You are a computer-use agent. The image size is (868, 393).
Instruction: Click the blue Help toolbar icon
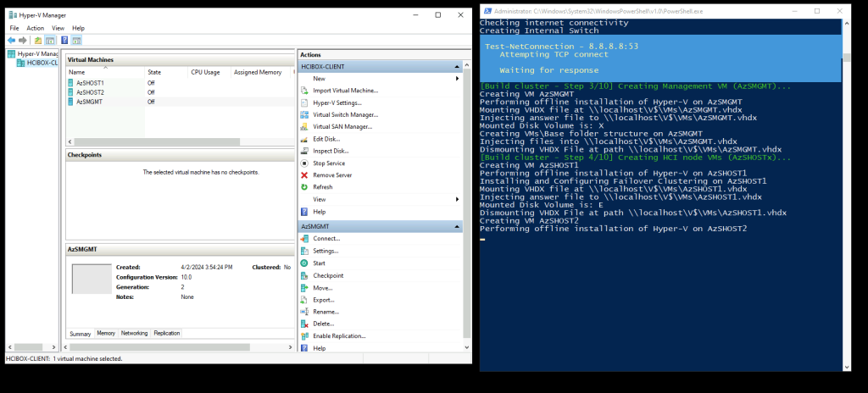point(64,41)
